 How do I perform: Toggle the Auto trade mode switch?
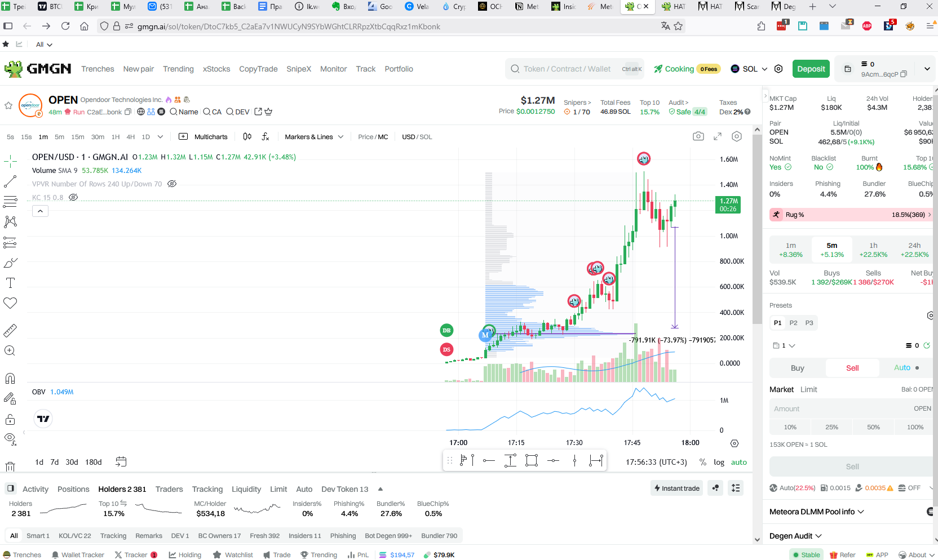point(906,368)
